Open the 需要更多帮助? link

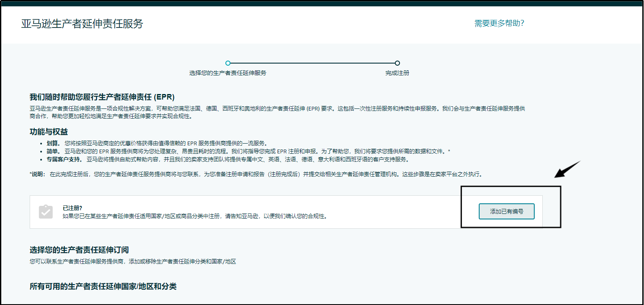tap(499, 23)
